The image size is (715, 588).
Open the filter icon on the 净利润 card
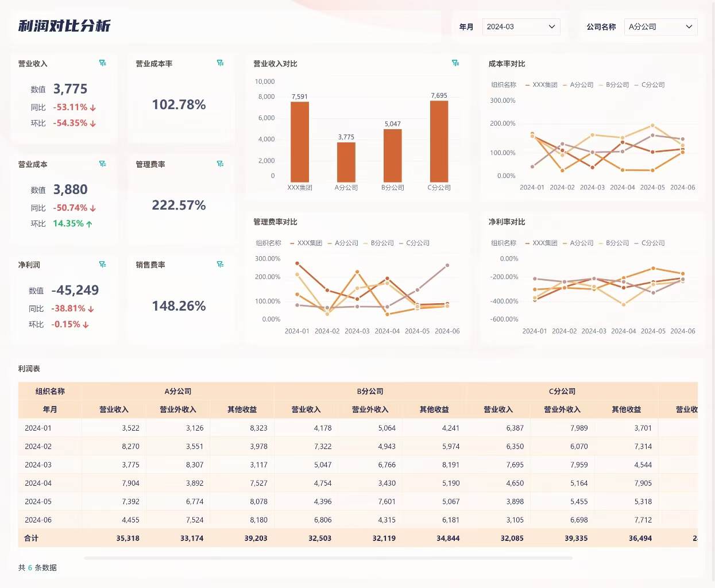[103, 264]
